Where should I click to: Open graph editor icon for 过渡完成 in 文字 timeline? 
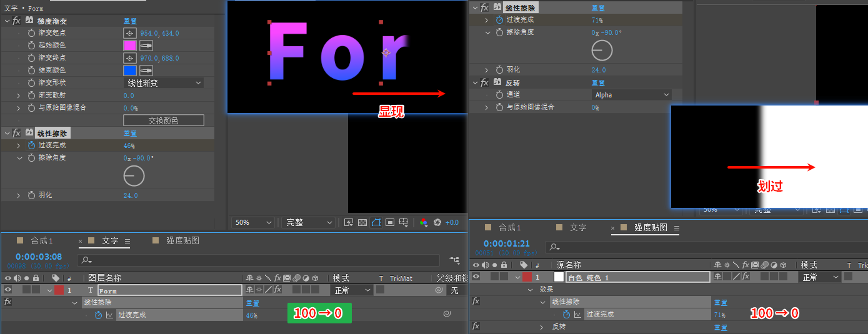tap(109, 315)
